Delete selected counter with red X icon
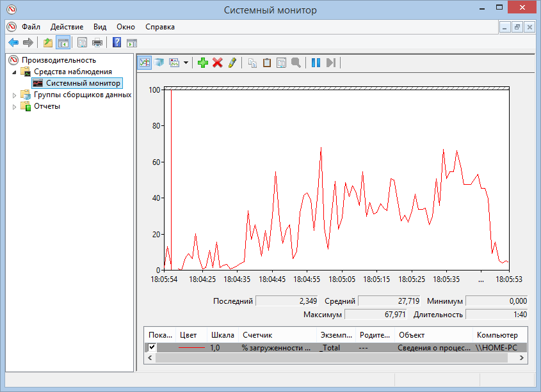 (x=217, y=63)
